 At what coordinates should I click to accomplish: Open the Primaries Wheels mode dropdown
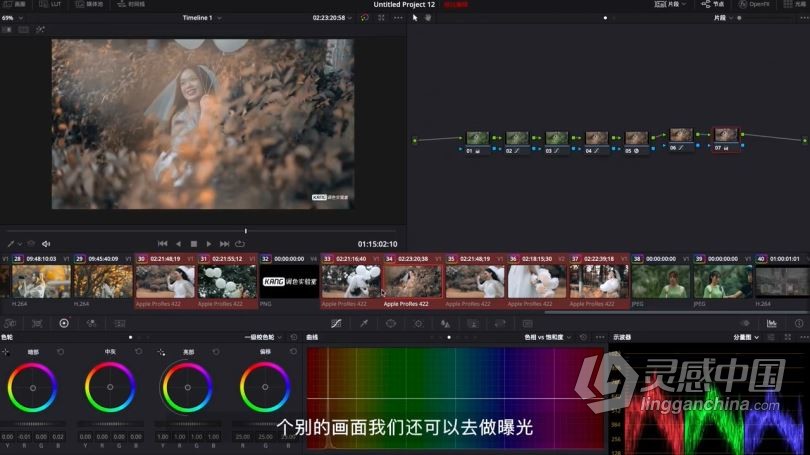[x=263, y=337]
